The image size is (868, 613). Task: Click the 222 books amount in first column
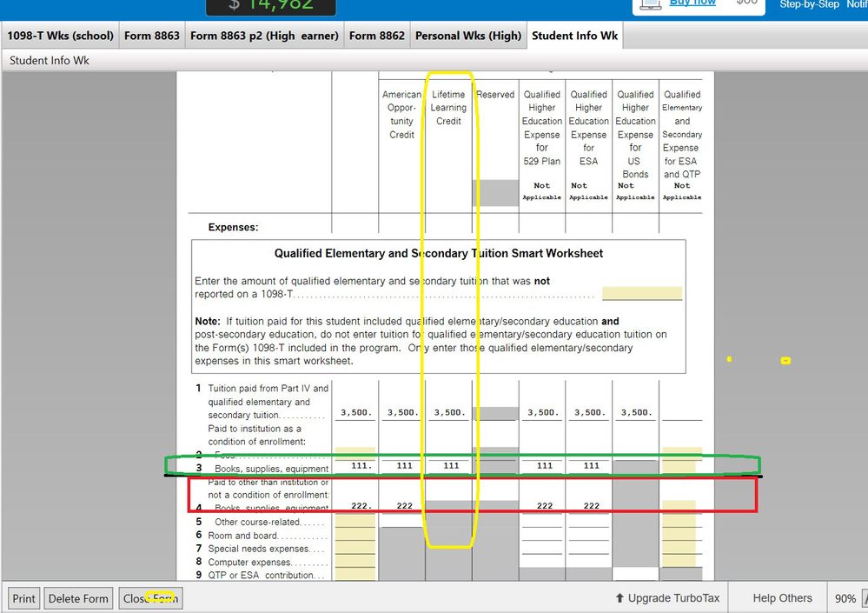(355, 506)
